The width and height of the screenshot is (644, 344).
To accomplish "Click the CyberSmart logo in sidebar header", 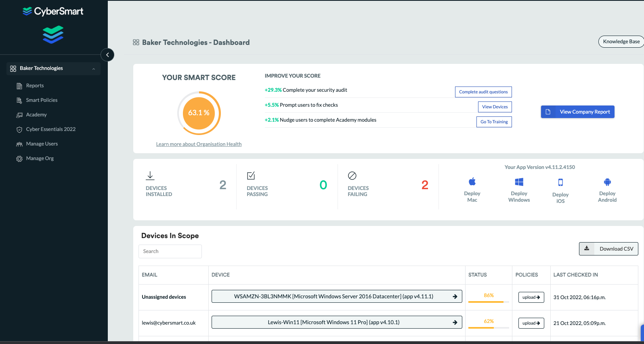I will tap(53, 11).
